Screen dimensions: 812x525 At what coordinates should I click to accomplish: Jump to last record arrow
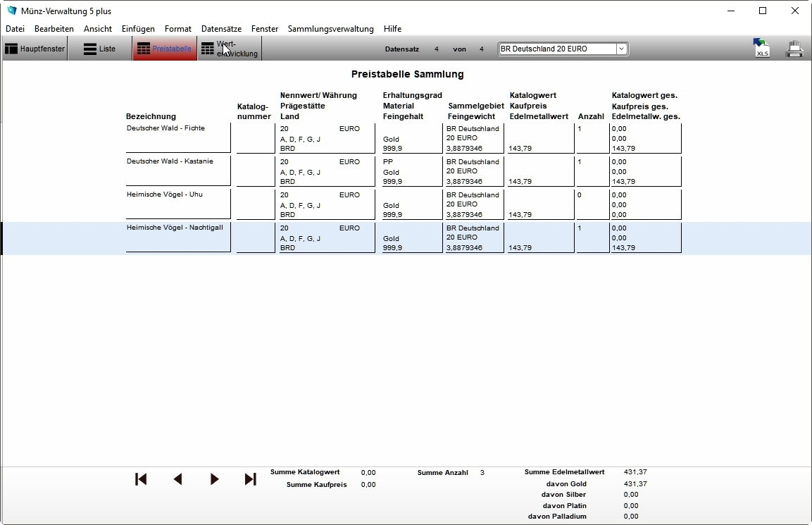[x=250, y=479]
